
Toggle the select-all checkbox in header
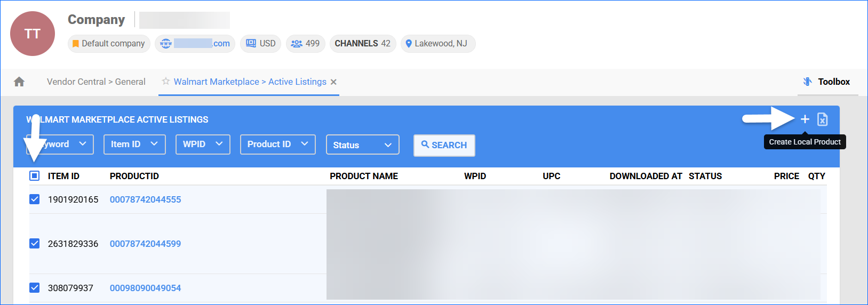[34, 176]
